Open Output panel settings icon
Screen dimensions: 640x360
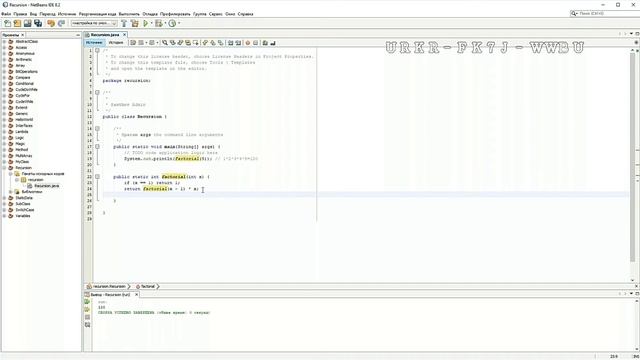pyautogui.click(x=87, y=325)
